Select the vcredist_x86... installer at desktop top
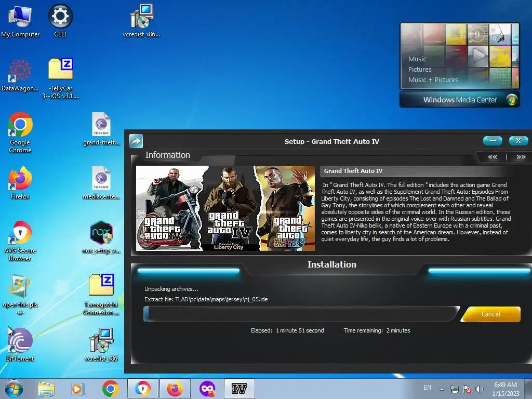 141,21
